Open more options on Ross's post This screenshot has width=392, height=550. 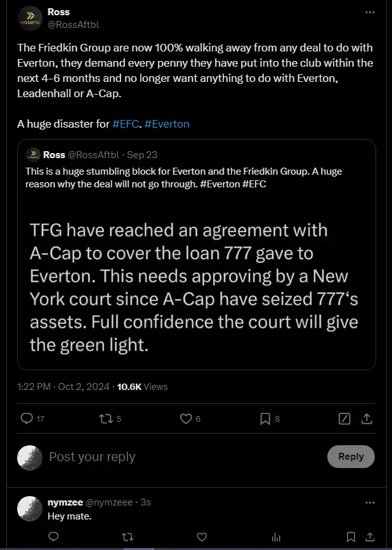point(370,12)
